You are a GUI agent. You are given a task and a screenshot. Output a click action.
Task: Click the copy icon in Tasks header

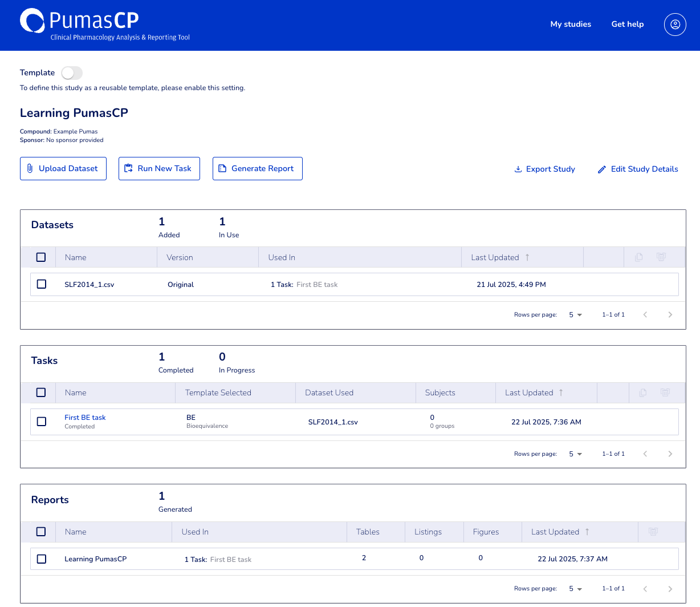(x=643, y=392)
